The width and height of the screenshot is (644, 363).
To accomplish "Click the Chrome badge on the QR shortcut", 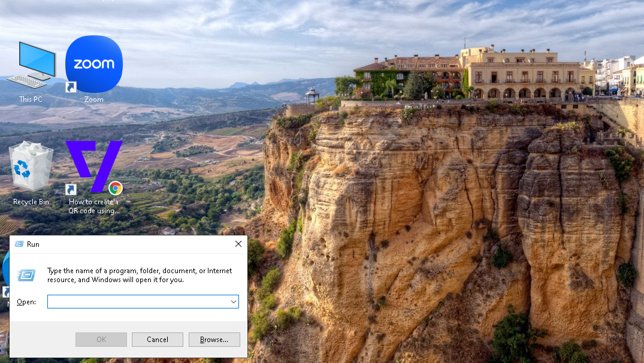I will pyautogui.click(x=116, y=188).
